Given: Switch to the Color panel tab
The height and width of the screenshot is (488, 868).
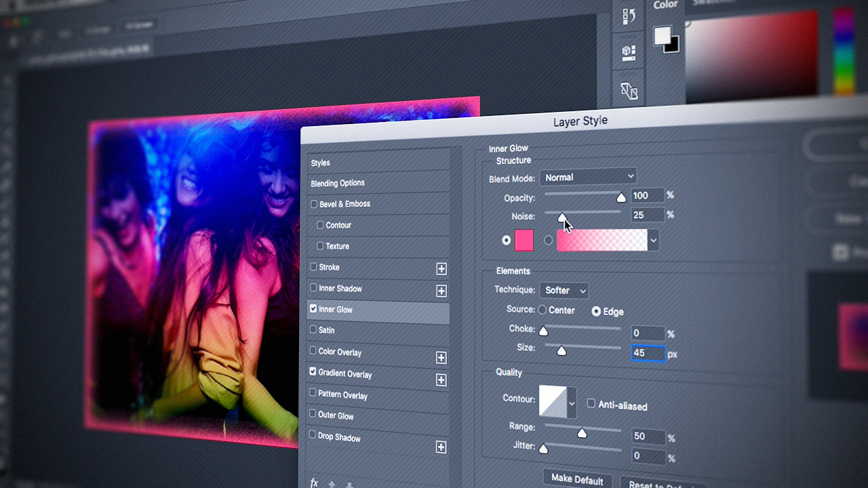Looking at the screenshot, I should coord(665,5).
